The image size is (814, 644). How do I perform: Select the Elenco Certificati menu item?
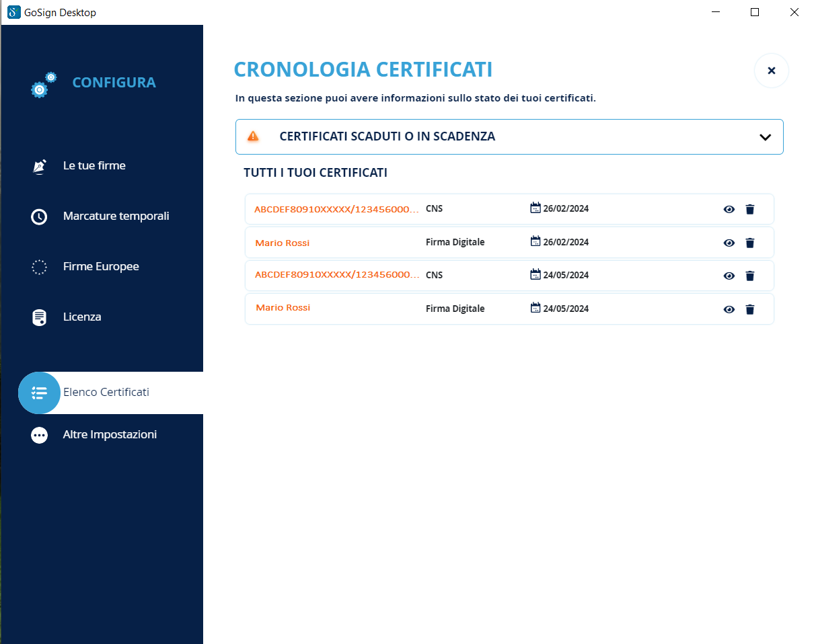[x=111, y=393]
